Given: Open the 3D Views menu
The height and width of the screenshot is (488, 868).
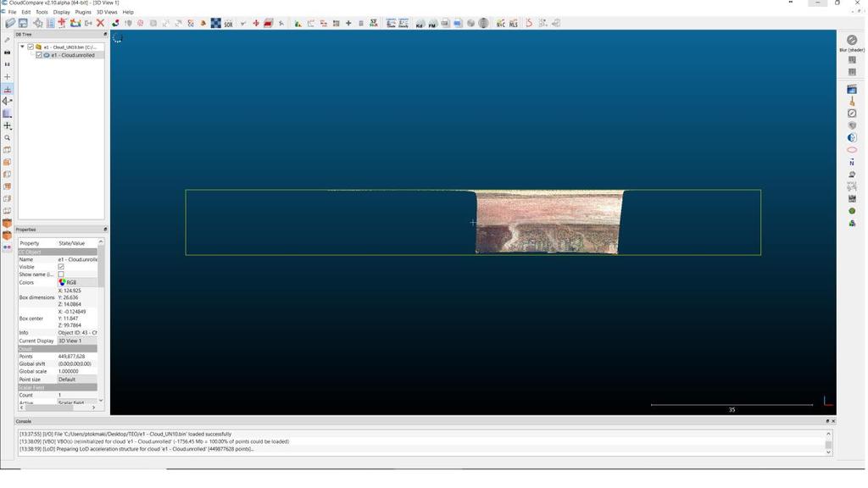Looking at the screenshot, I should point(107,12).
